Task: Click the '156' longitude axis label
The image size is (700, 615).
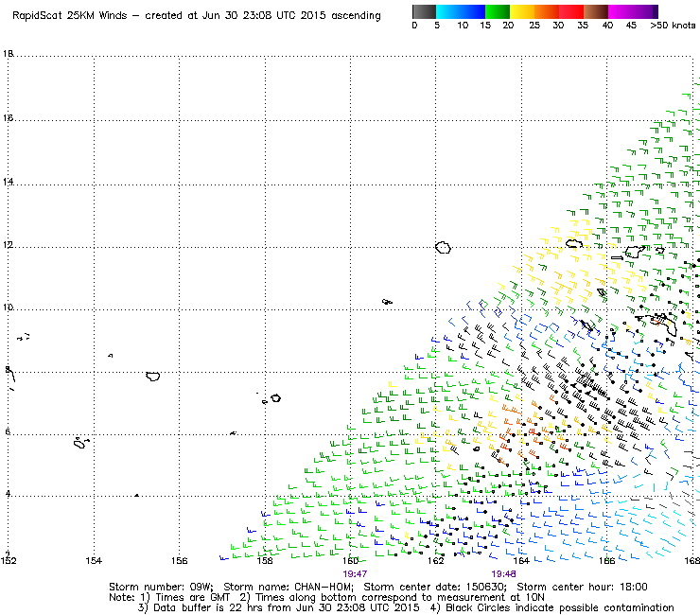Action: click(179, 560)
